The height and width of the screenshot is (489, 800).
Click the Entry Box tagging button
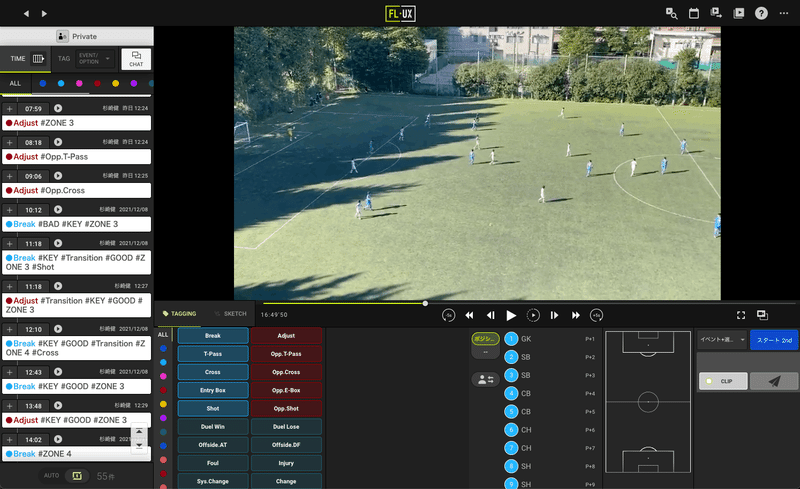pos(213,390)
